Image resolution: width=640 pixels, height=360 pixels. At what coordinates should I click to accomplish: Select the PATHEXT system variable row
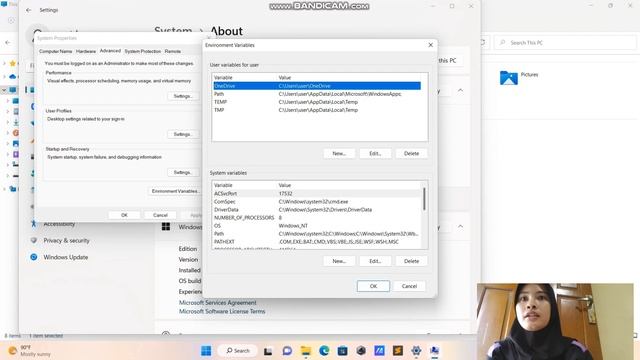click(x=317, y=242)
